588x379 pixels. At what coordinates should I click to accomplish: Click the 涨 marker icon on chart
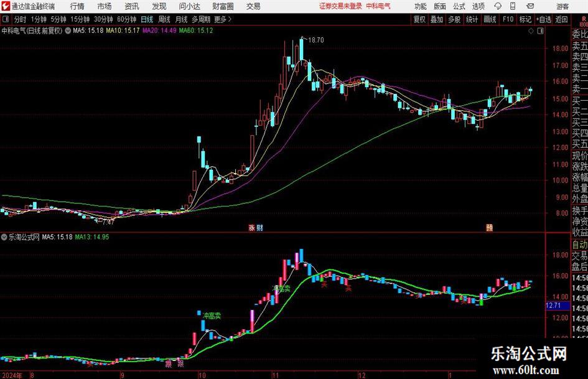point(251,227)
